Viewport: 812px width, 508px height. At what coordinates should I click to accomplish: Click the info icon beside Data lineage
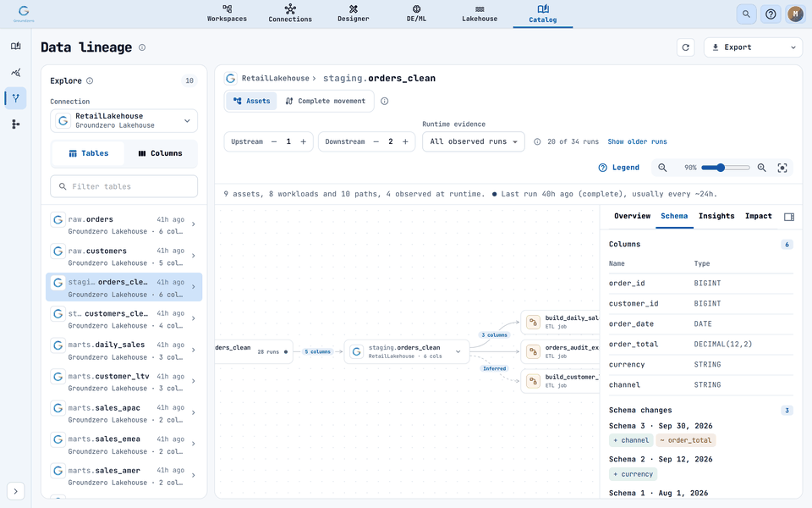142,47
